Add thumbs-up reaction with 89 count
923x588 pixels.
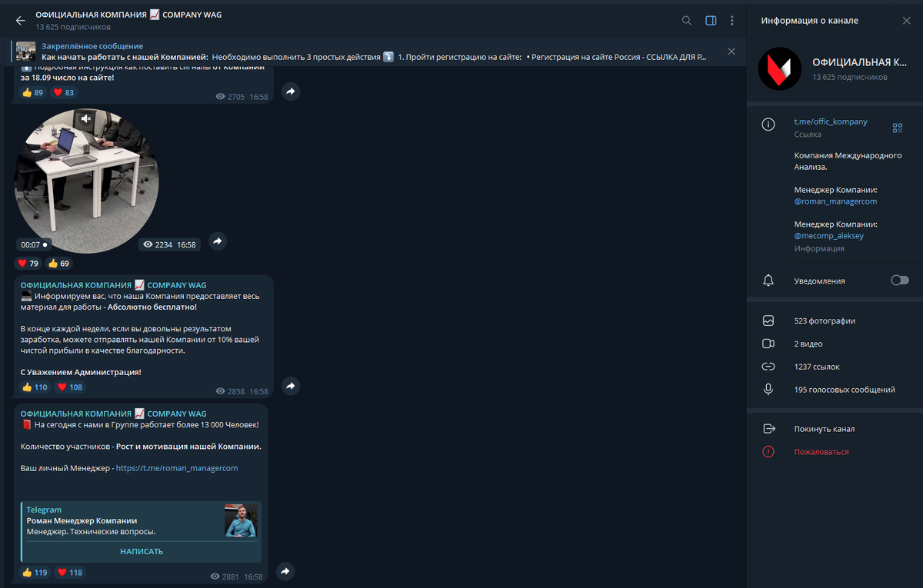tap(32, 92)
